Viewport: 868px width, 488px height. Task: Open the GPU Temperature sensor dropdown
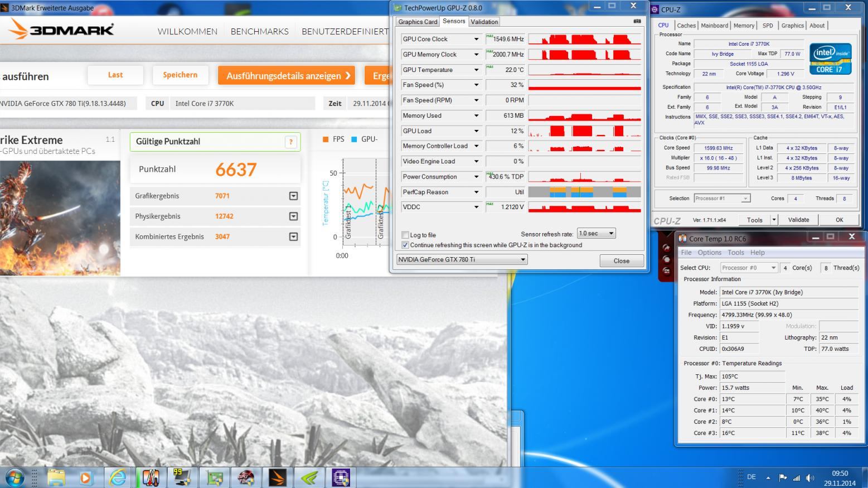[476, 70]
